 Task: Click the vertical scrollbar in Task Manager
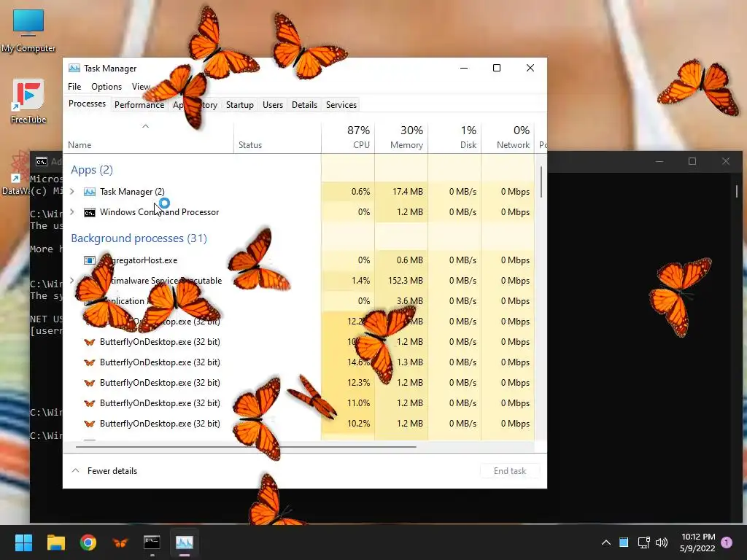[x=541, y=182]
